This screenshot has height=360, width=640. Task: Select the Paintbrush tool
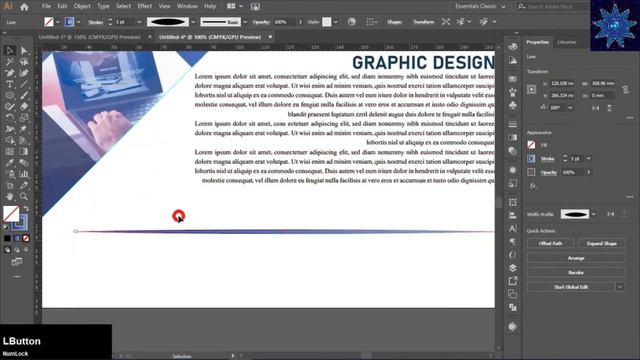(24, 96)
